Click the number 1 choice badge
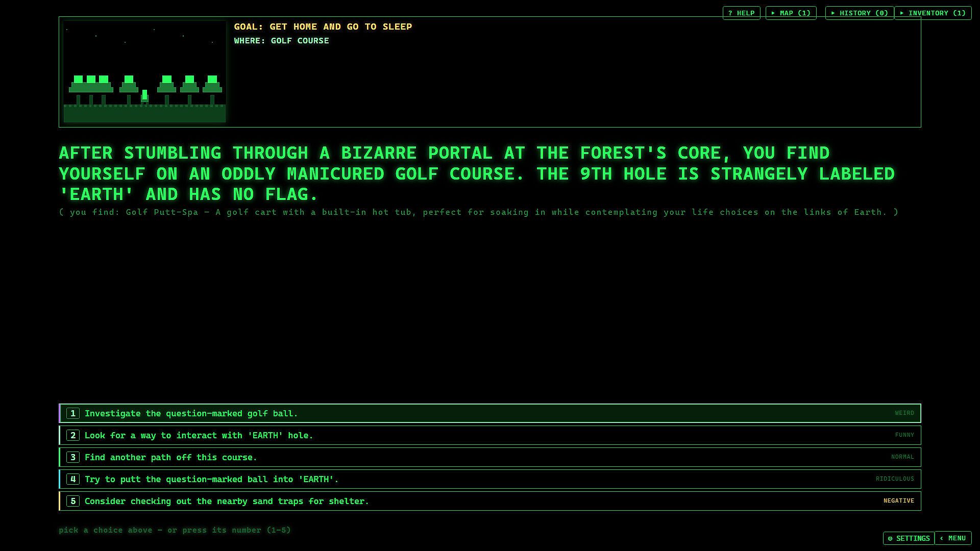 point(73,413)
